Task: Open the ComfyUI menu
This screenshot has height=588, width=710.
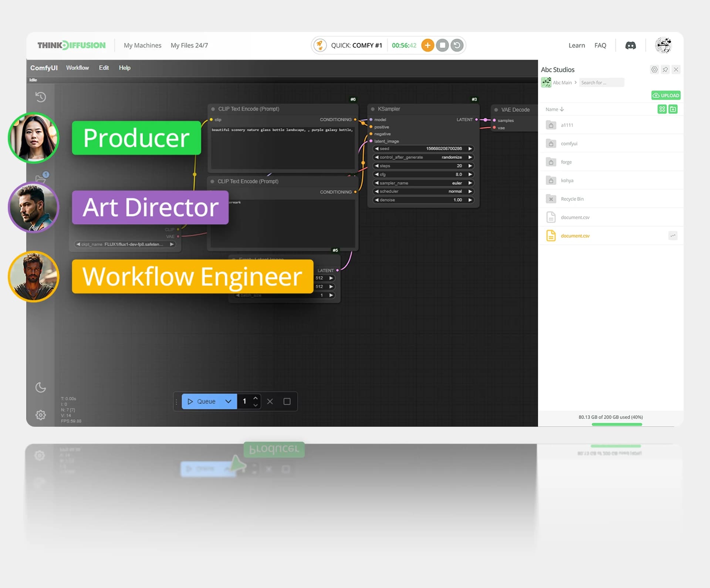Action: 44,68
